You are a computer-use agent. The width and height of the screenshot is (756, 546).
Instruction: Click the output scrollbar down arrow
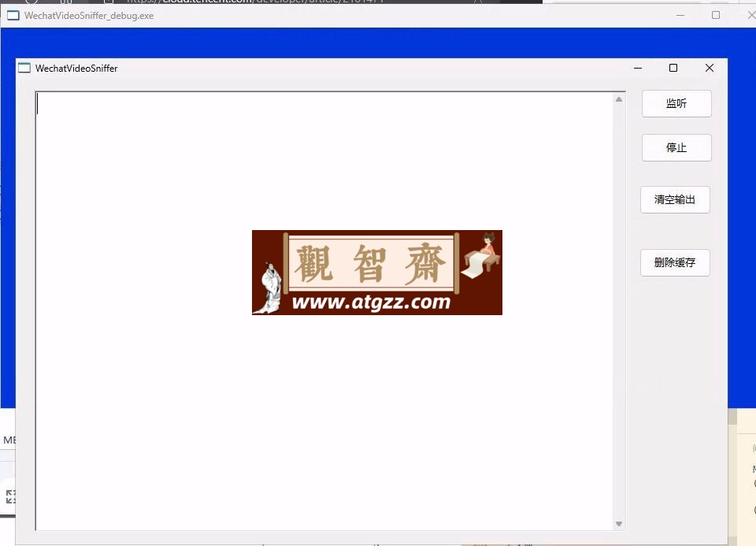click(x=619, y=524)
